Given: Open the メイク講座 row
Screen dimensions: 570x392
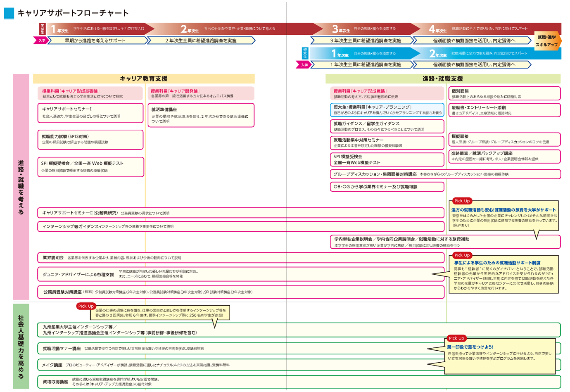Looking at the screenshot, I should (240, 365).
